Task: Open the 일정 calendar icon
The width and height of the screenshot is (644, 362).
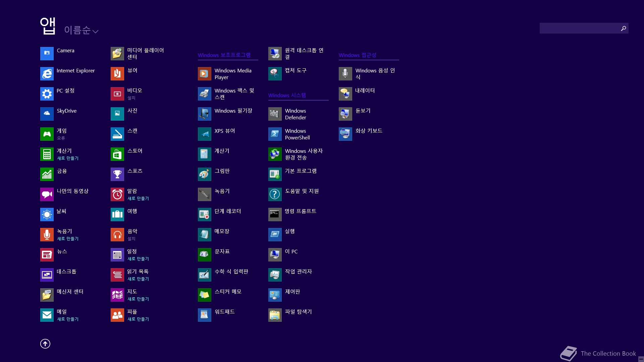Action: coord(117,255)
